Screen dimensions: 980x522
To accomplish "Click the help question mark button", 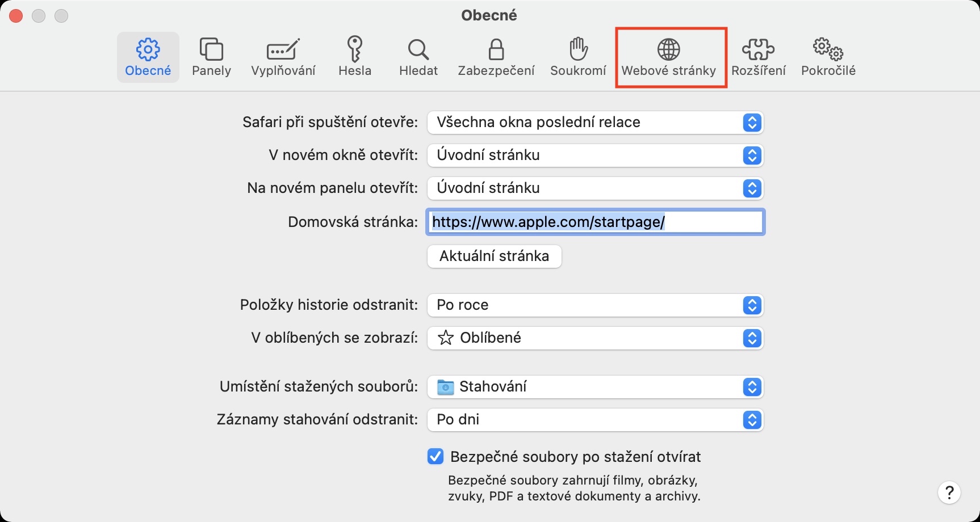I will (x=949, y=492).
